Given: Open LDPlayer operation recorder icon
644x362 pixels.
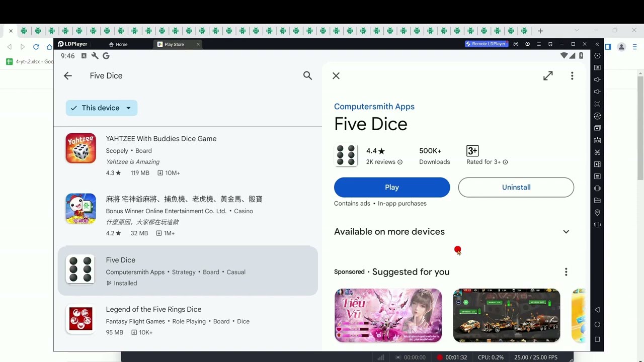Looking at the screenshot, I should tap(597, 116).
